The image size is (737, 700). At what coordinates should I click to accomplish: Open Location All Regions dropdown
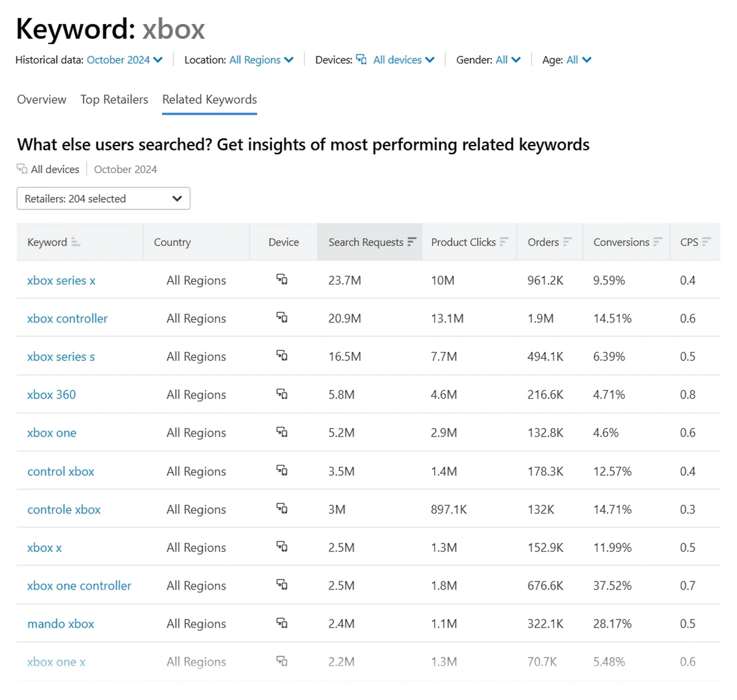pyautogui.click(x=262, y=60)
